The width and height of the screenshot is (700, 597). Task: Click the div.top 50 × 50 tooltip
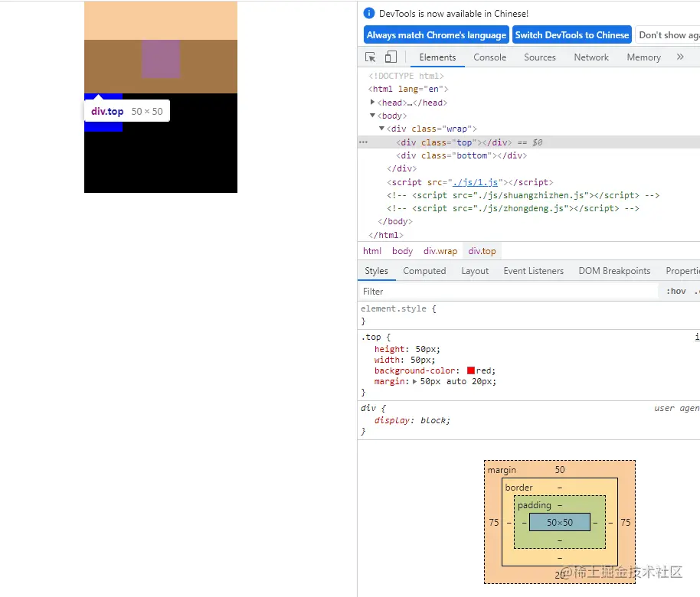(127, 111)
